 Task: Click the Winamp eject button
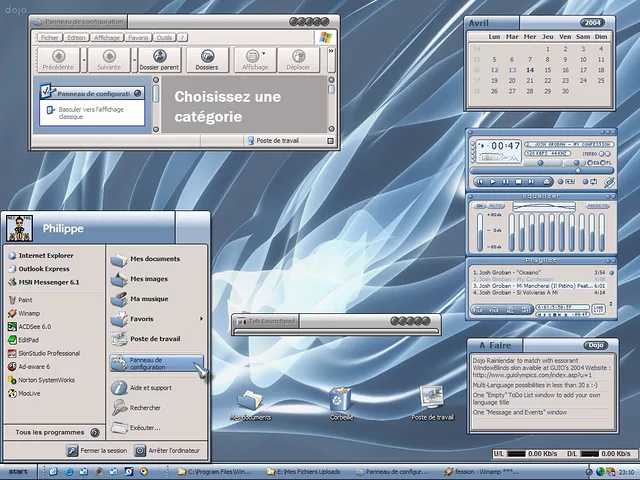point(547,181)
